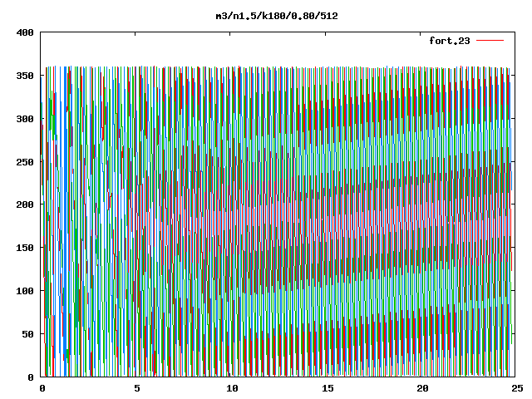Image resolution: width=532 pixels, height=399 pixels.
Task: Click the x-axis label 15
Action: pos(328,388)
